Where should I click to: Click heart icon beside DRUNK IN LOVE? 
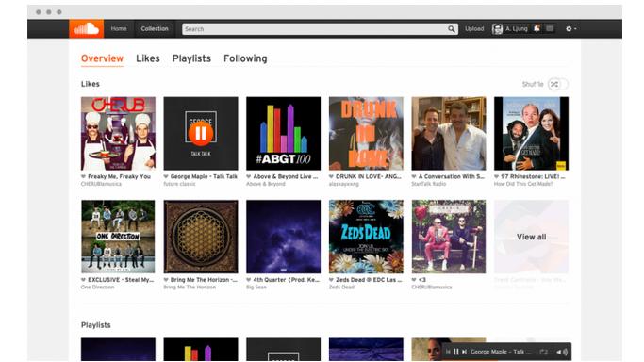(x=331, y=176)
